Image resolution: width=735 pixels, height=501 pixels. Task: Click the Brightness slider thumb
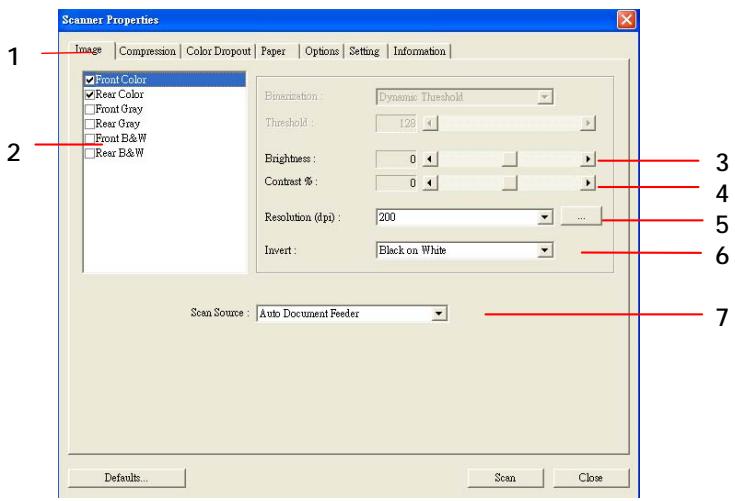tap(509, 159)
